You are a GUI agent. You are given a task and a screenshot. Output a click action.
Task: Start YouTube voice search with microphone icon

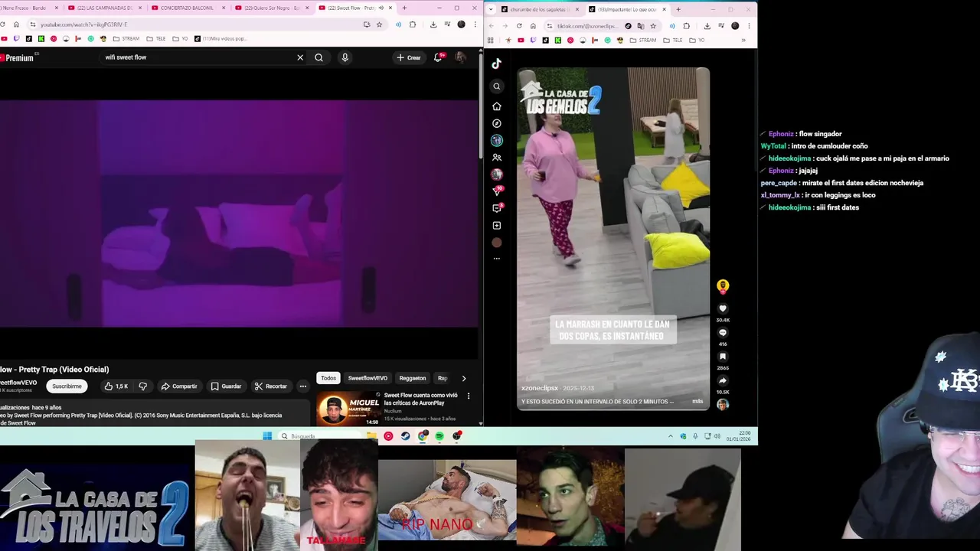[x=345, y=57]
